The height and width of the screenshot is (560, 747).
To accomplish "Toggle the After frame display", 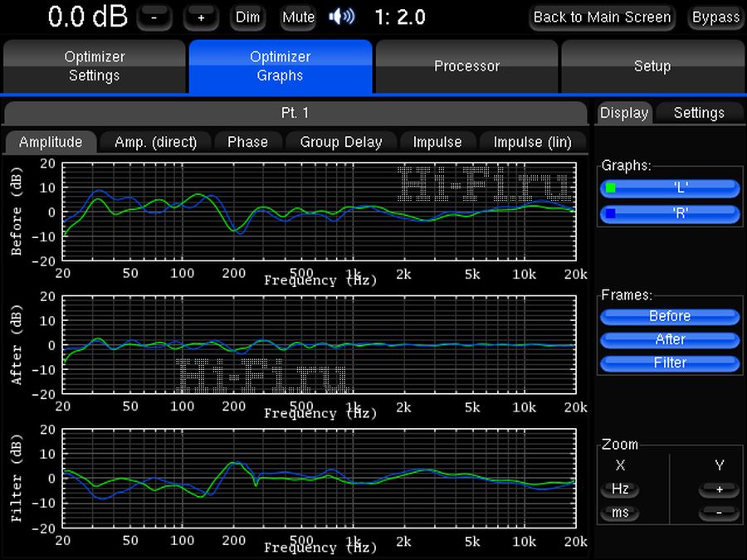I will (670, 339).
